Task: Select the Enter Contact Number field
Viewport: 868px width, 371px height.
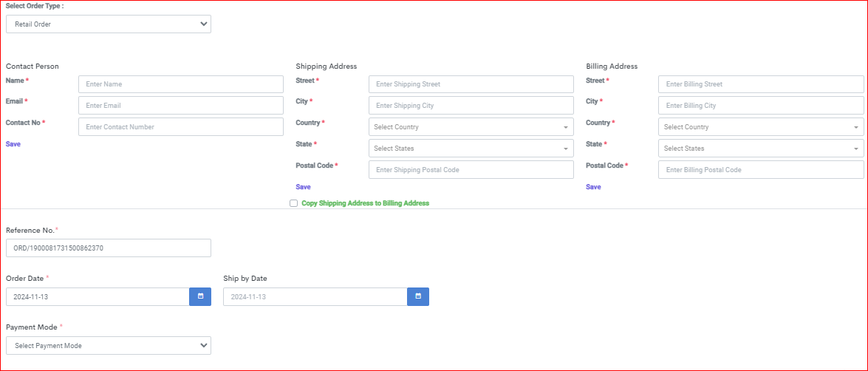Action: (x=181, y=127)
